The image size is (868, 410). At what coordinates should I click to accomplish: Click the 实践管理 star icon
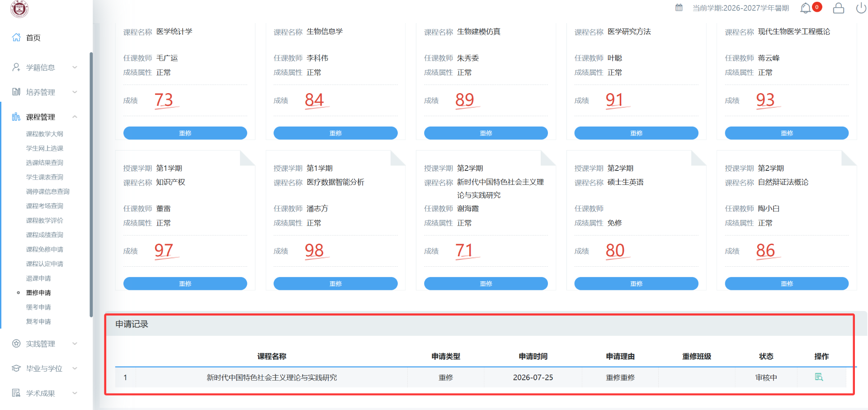click(16, 344)
